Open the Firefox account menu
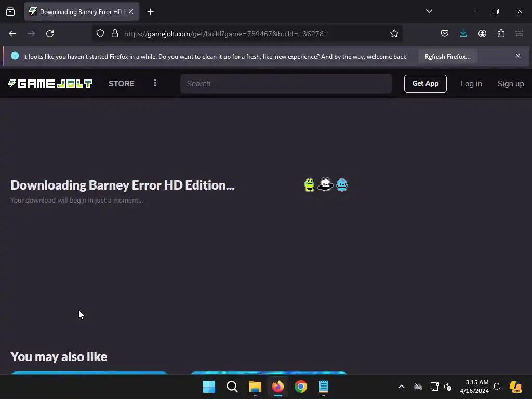The image size is (532, 399). click(482, 34)
